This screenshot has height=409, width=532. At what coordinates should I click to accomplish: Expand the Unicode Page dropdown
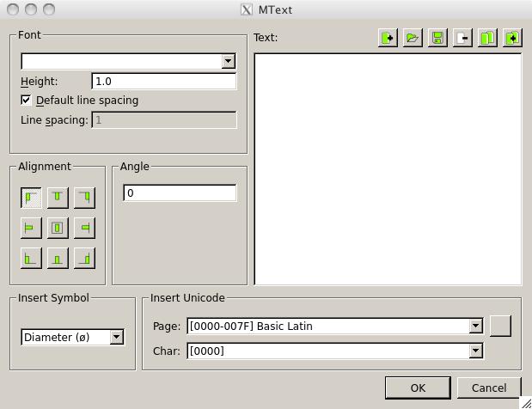(x=475, y=327)
